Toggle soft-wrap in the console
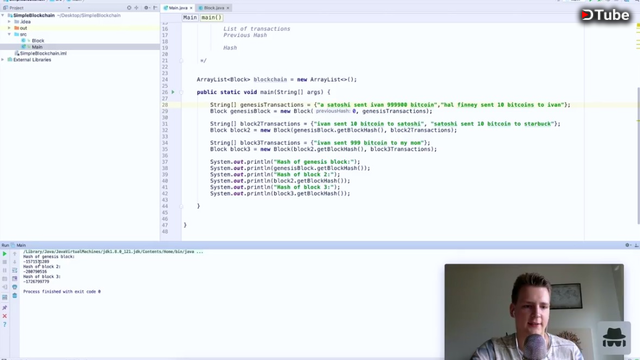 (15, 270)
